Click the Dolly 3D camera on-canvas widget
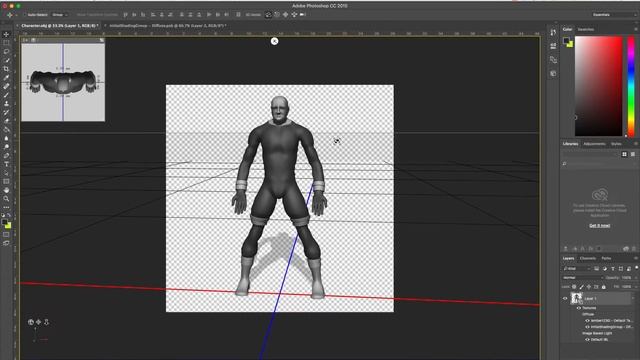This screenshot has height=360, width=640. (x=46, y=322)
